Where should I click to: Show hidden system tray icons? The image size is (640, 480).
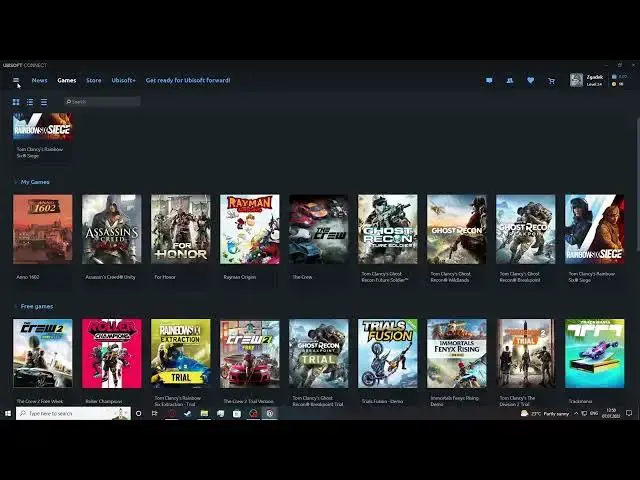pyautogui.click(x=576, y=413)
